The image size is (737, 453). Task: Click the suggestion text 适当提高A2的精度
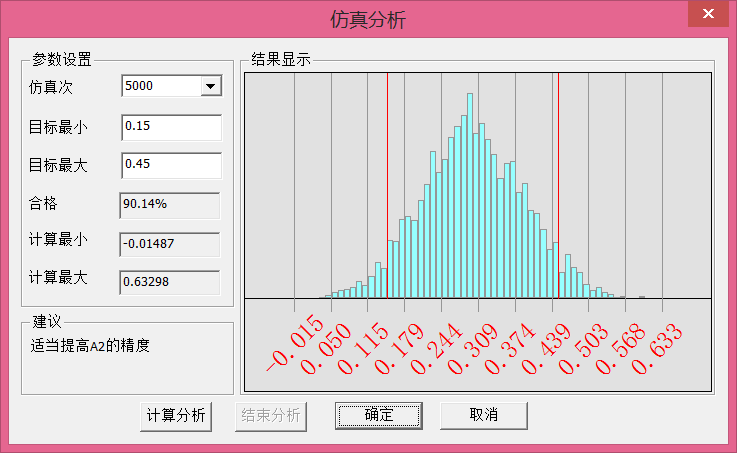click(x=91, y=347)
